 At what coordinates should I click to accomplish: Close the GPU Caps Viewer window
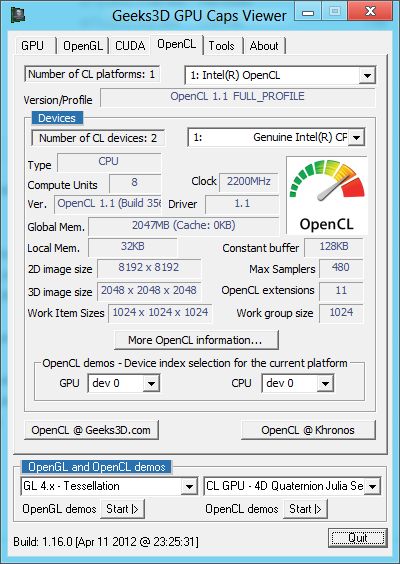(x=371, y=12)
